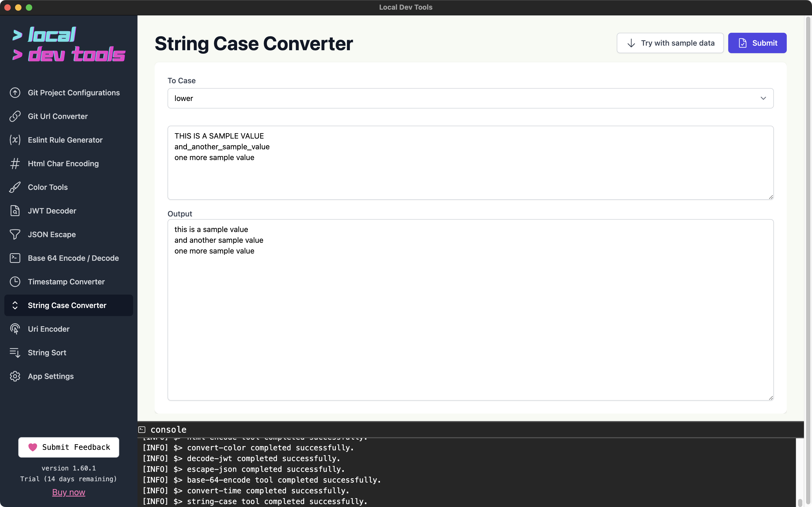
Task: Click the document icon in Submit button
Action: 743,43
